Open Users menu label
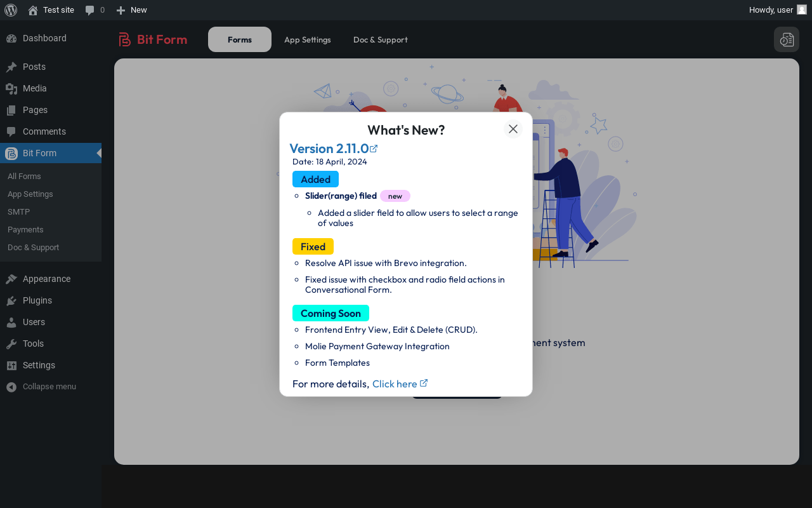 (x=34, y=322)
